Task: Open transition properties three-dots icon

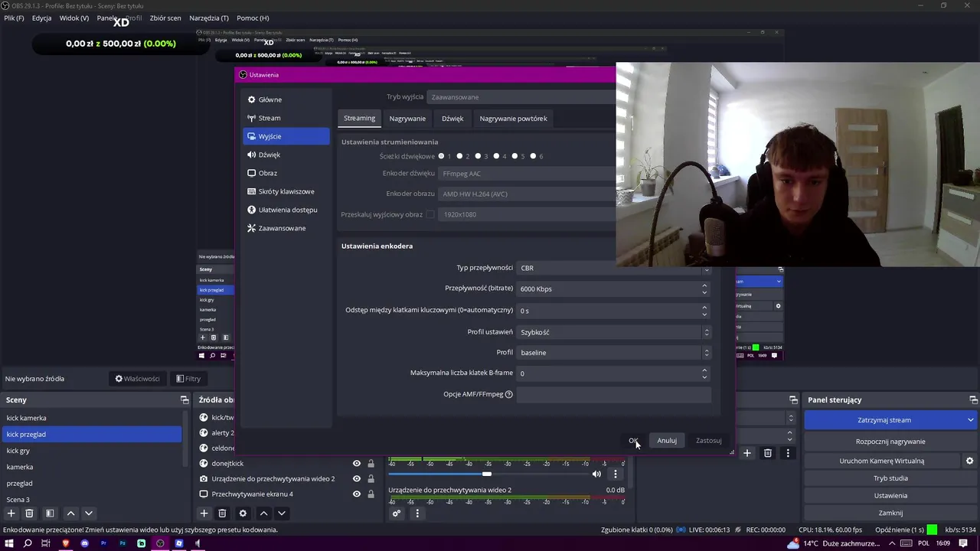Action: (788, 453)
